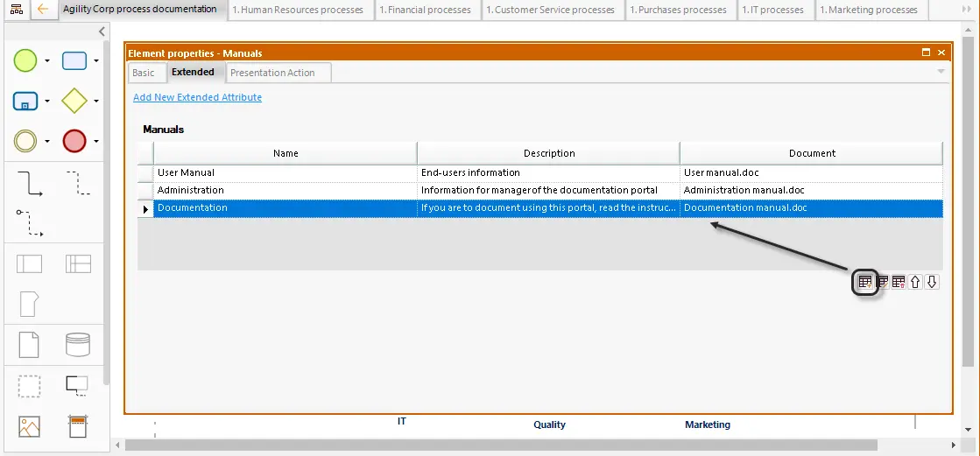Sort by the Name column header

point(286,153)
